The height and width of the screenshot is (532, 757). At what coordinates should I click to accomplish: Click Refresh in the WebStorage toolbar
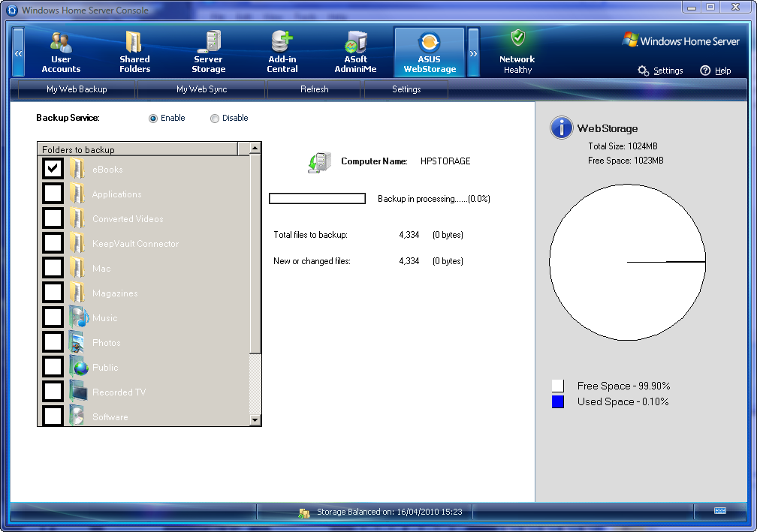pos(314,89)
